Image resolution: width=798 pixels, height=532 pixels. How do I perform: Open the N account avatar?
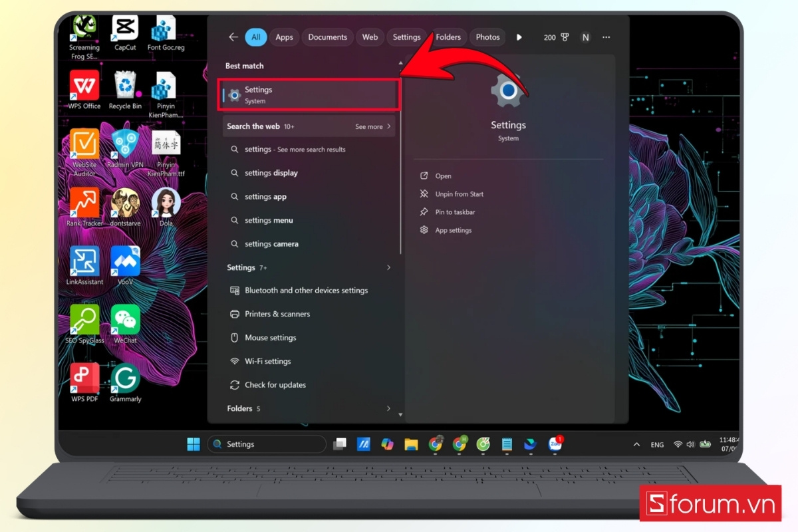point(585,37)
